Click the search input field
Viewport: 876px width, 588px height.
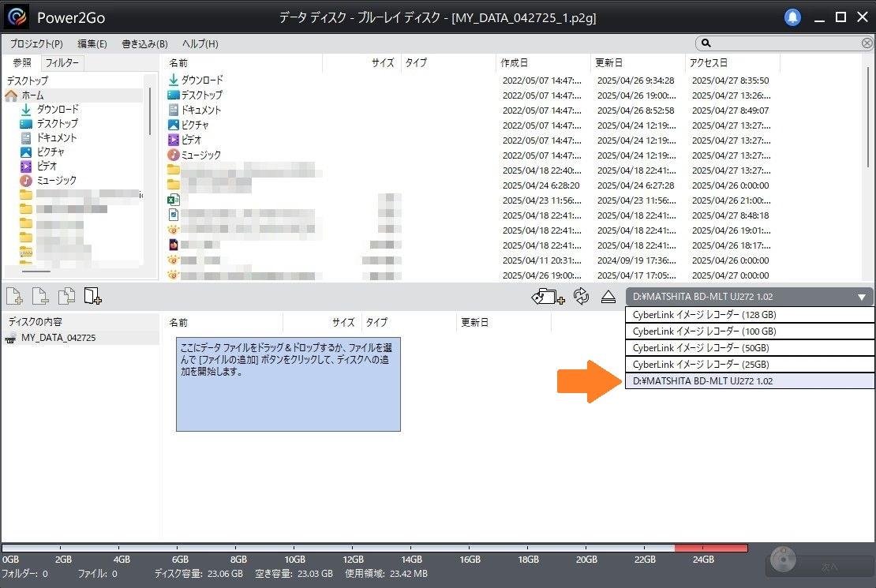(x=785, y=43)
